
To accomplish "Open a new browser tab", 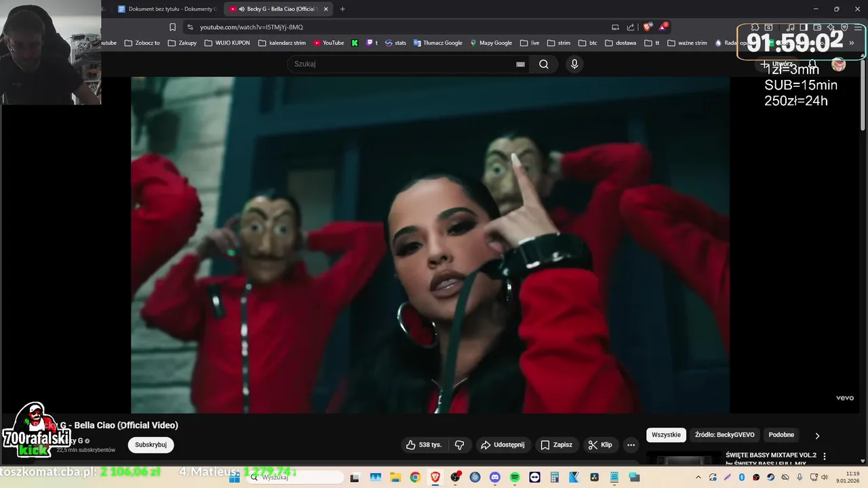I will pyautogui.click(x=342, y=9).
